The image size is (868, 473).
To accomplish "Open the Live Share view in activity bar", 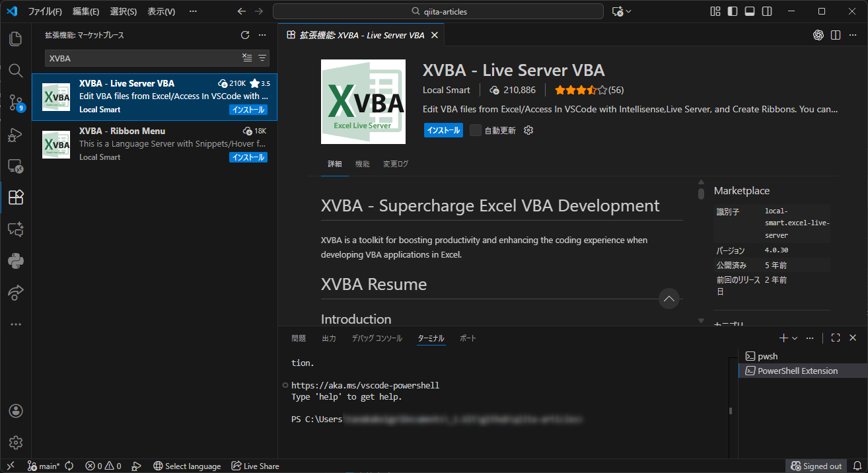I will (15, 292).
